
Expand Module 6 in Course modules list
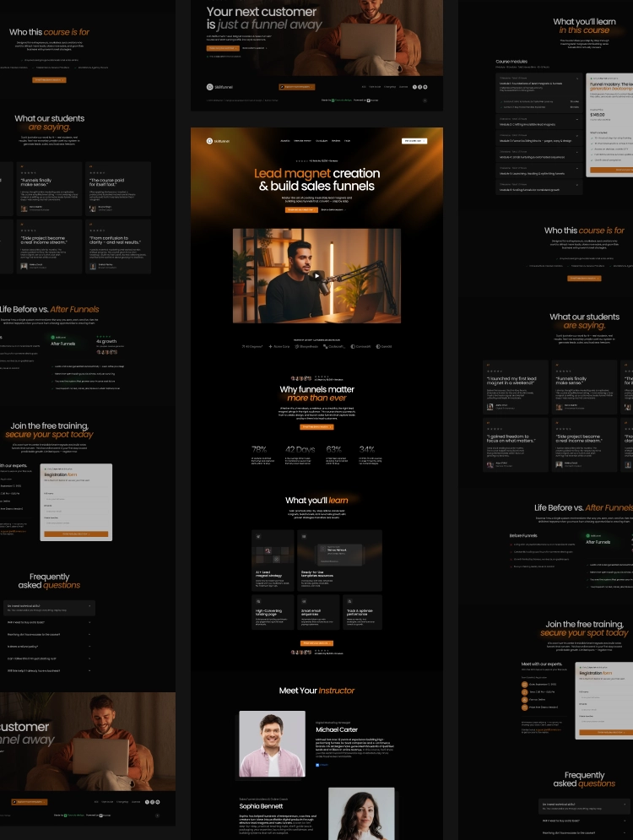tap(538, 187)
